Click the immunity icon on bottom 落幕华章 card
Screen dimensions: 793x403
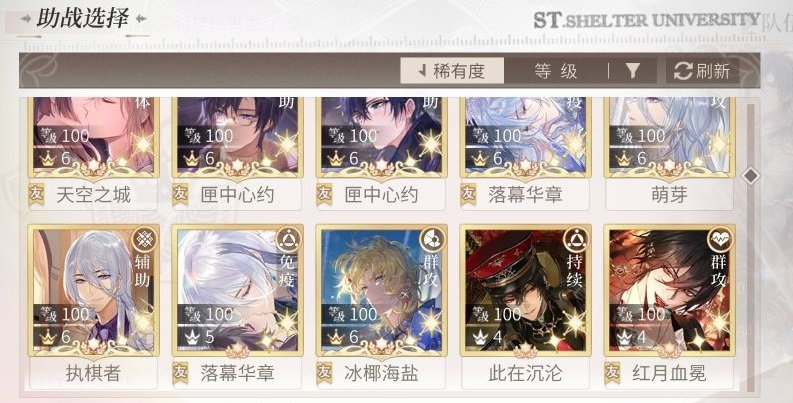click(289, 240)
